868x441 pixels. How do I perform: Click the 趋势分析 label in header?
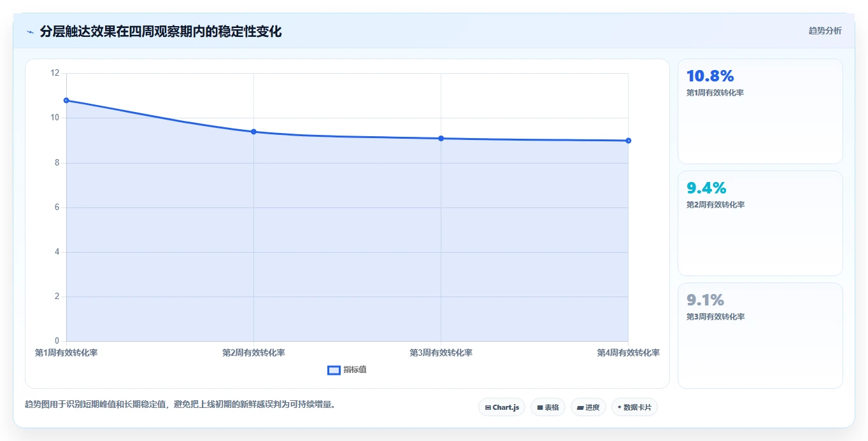pos(825,31)
